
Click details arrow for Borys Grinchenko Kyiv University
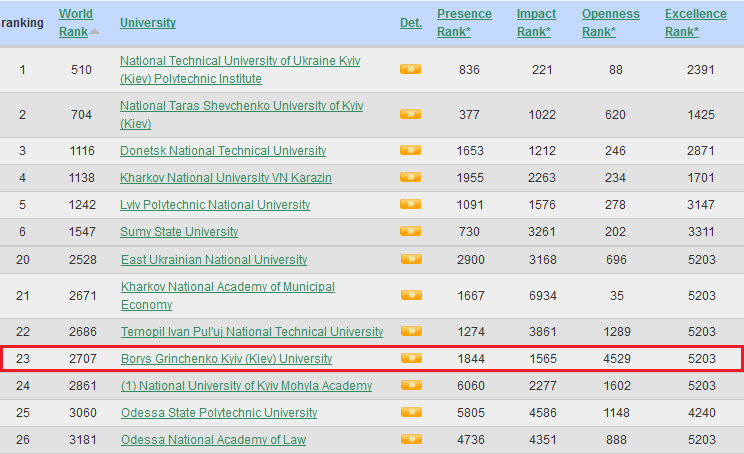point(410,359)
